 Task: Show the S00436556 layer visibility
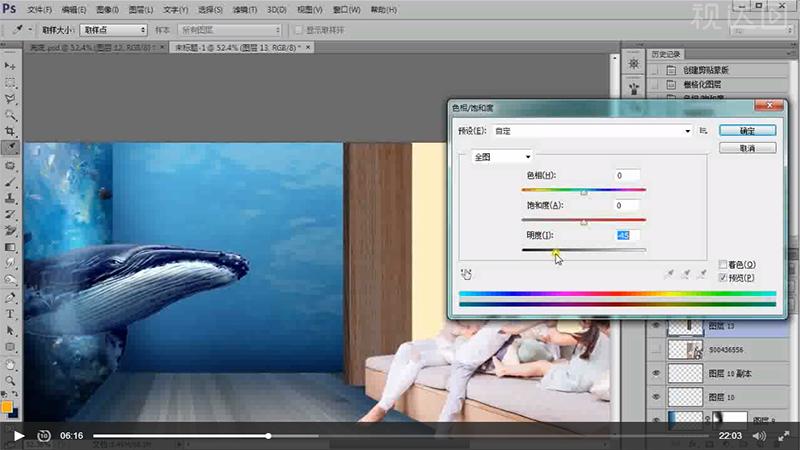tap(656, 349)
